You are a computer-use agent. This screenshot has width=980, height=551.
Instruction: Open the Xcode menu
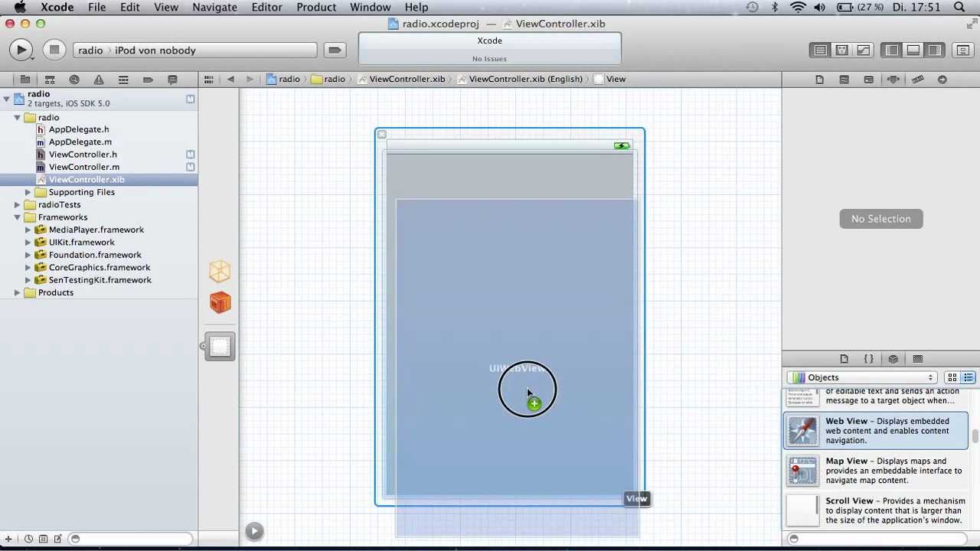click(57, 8)
